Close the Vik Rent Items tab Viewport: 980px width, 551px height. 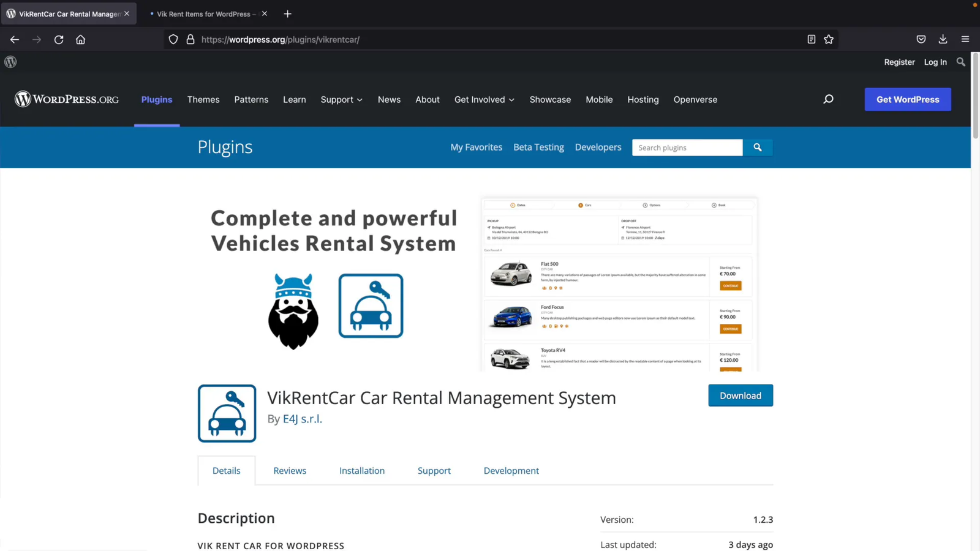coord(265,13)
